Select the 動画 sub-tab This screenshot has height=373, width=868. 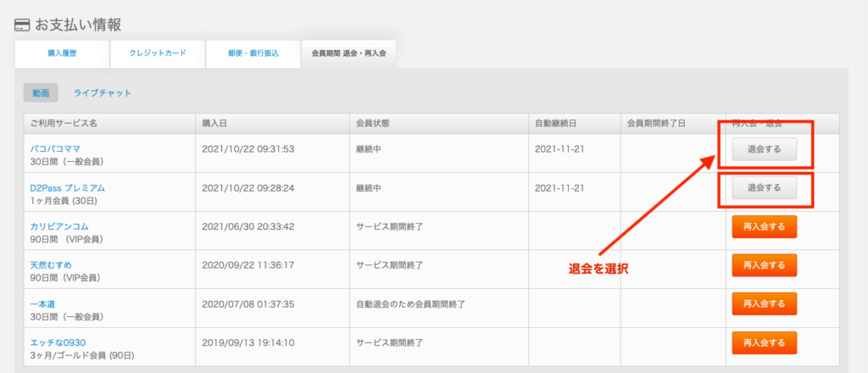(41, 93)
